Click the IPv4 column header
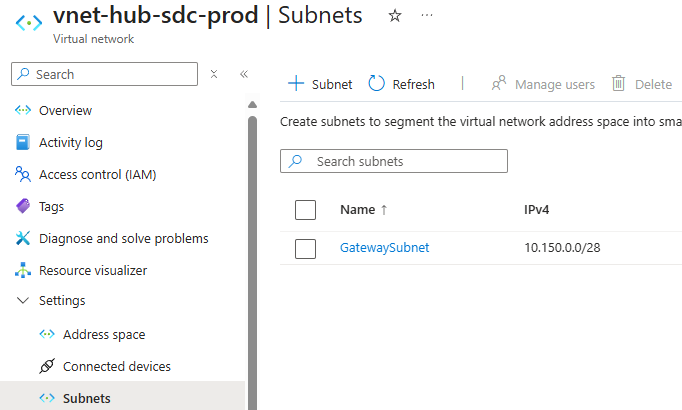The image size is (682, 410). [x=536, y=210]
